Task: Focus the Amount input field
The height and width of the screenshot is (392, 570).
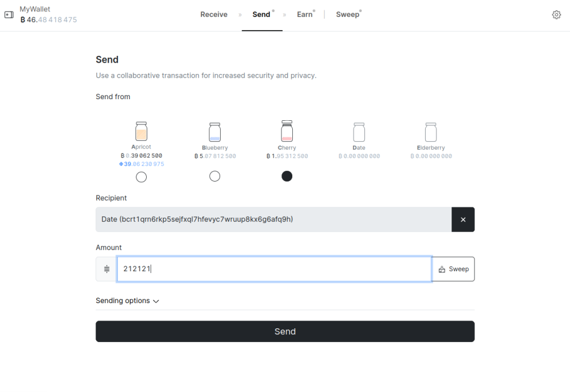Action: click(274, 269)
